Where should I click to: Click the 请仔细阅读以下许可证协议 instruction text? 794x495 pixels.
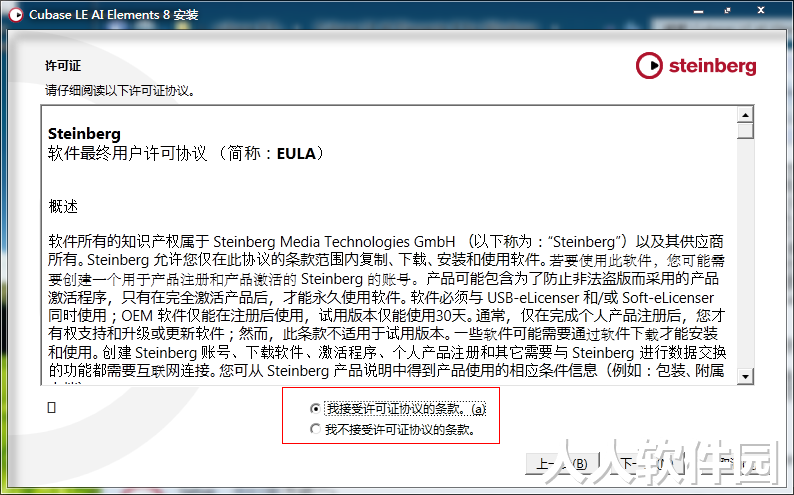pos(120,91)
